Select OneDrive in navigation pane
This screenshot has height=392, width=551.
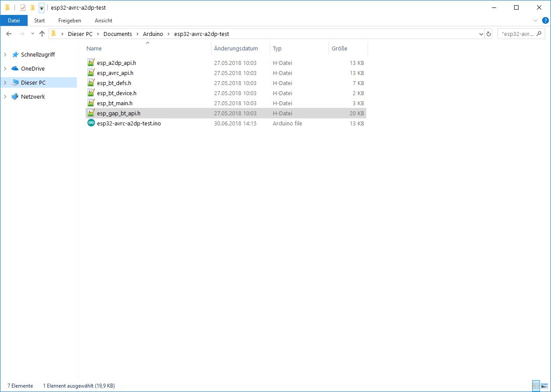(33, 69)
